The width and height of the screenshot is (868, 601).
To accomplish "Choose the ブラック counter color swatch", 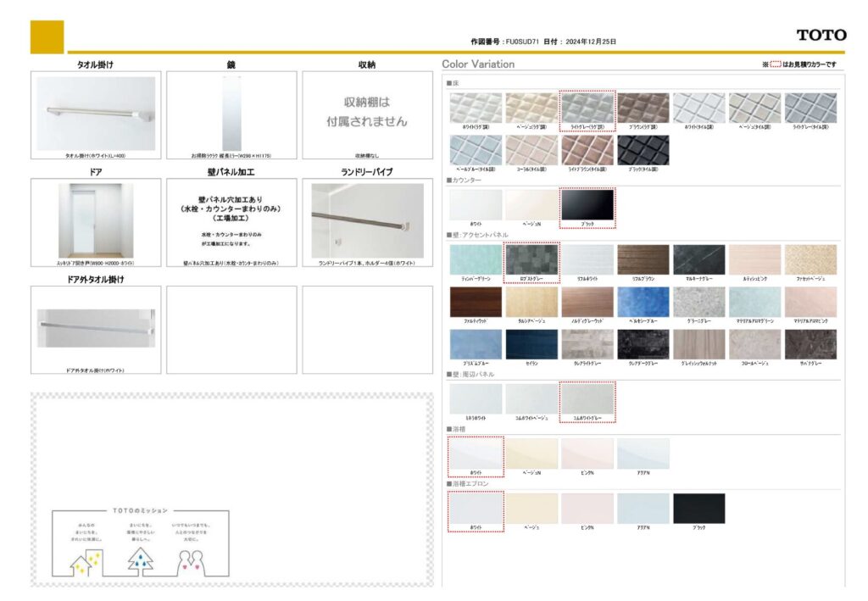I will pyautogui.click(x=587, y=206).
